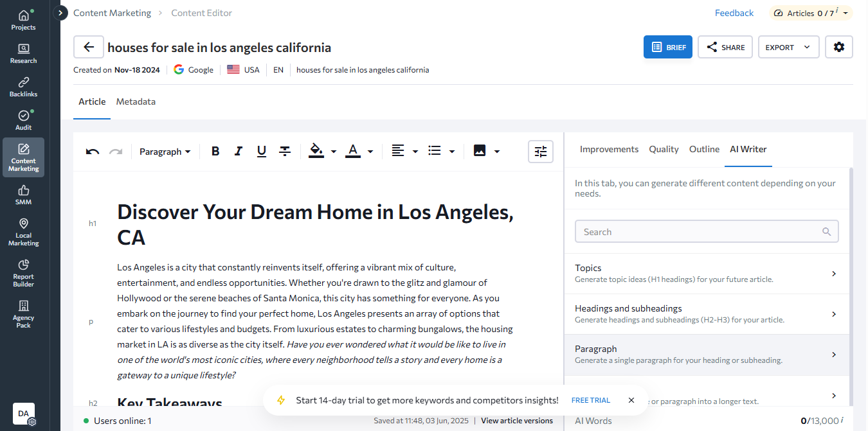Image resolution: width=868 pixels, height=431 pixels.
Task: Switch to the Metadata tab
Action: click(136, 101)
